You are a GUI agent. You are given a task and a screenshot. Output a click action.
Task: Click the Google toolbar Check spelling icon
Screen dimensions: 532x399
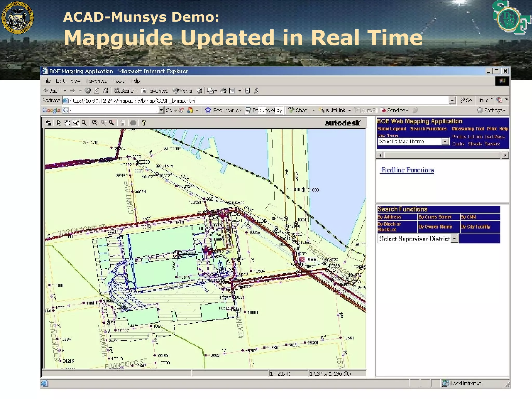[298, 110]
